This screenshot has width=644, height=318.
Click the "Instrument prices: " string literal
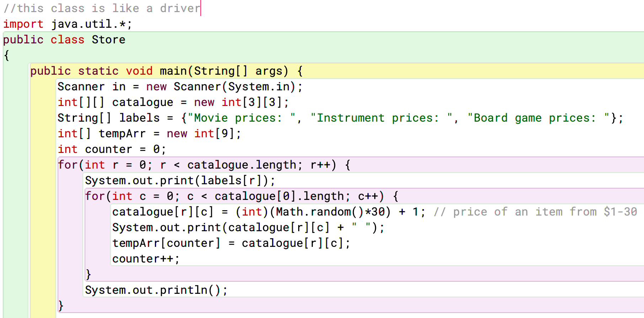[381, 118]
